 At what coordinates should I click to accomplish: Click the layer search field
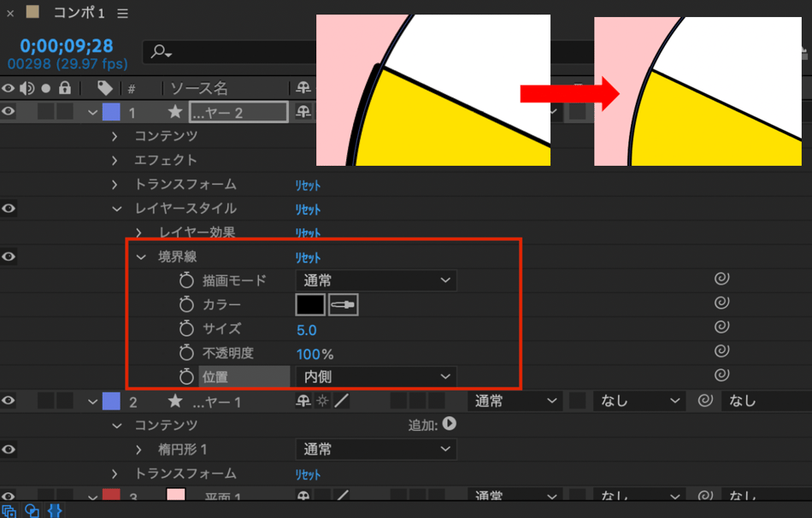point(229,52)
